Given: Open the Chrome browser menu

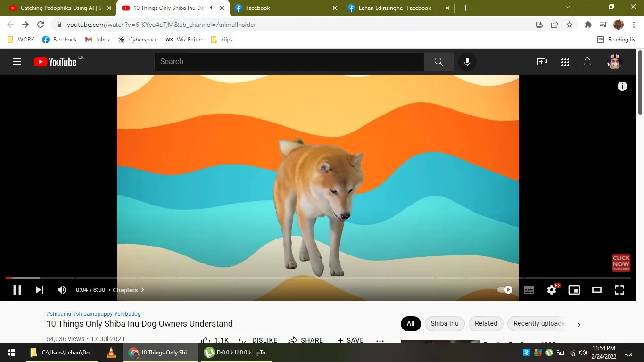Looking at the screenshot, I should pos(634,25).
